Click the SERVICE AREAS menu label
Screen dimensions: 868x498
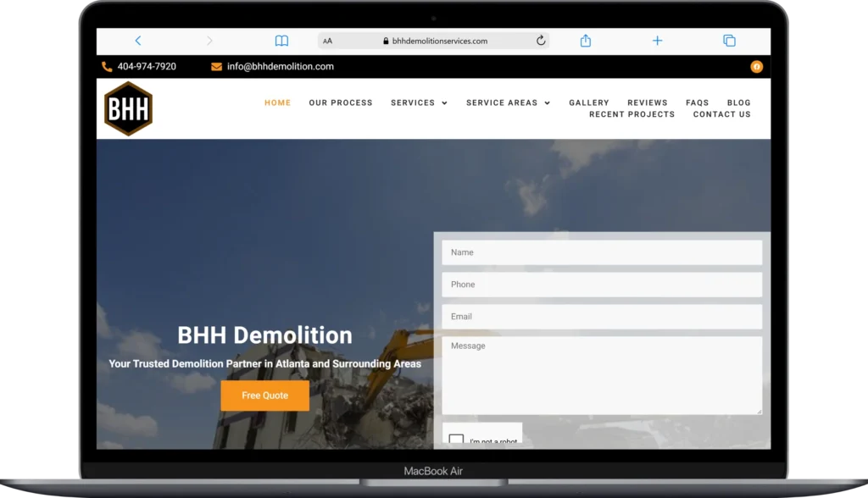[x=502, y=103]
